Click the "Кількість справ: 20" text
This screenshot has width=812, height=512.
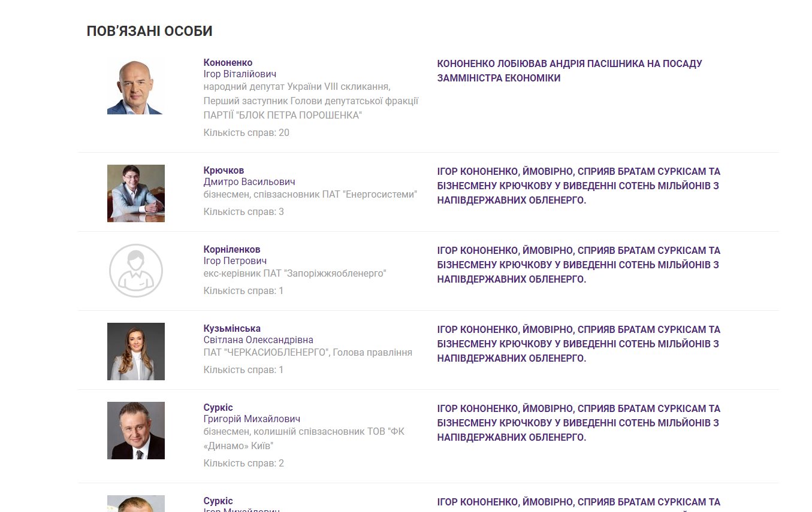[x=246, y=132]
